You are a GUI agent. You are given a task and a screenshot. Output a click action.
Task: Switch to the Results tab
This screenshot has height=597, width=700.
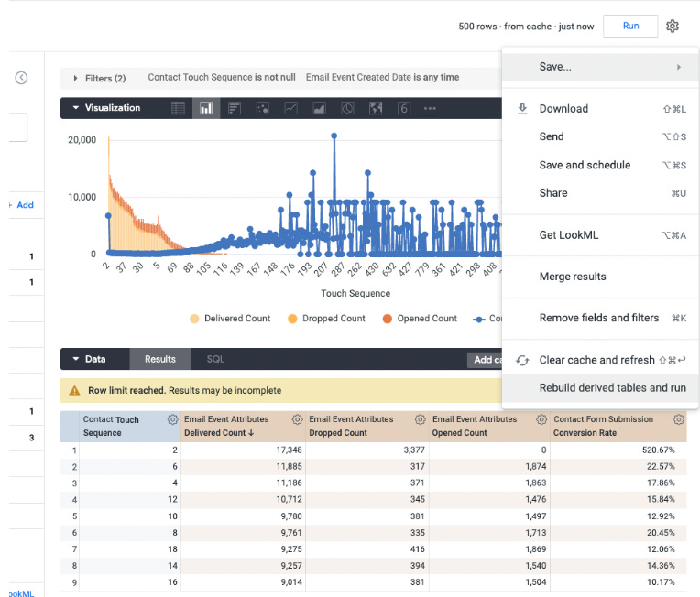[x=159, y=359]
